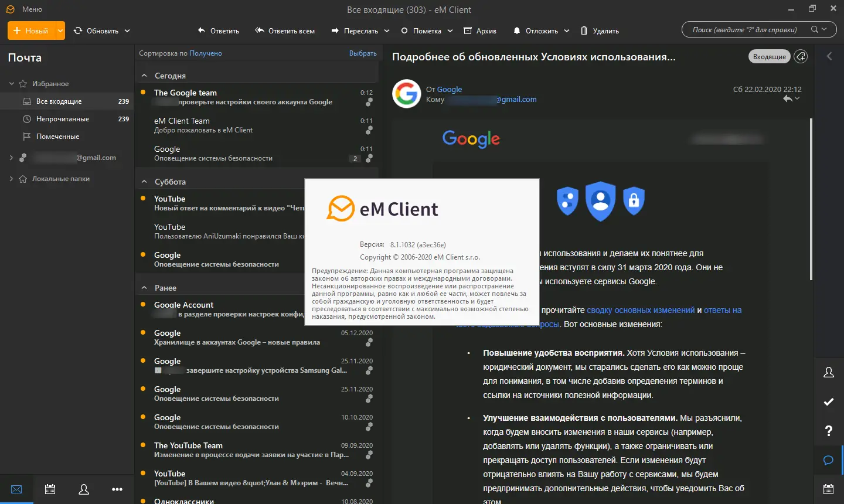This screenshot has width=844, height=504.
Task: Click the help question mark sidebar icon
Action: 829,431
